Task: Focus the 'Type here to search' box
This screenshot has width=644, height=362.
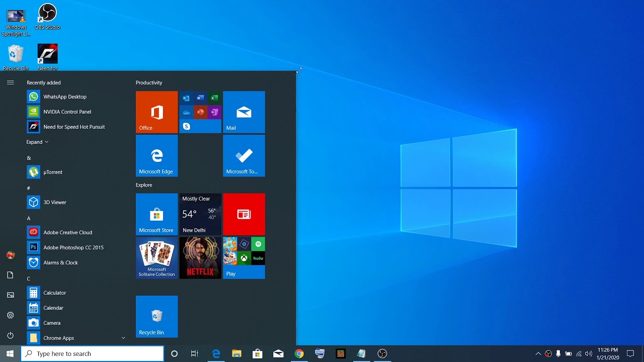Action: (x=93, y=353)
